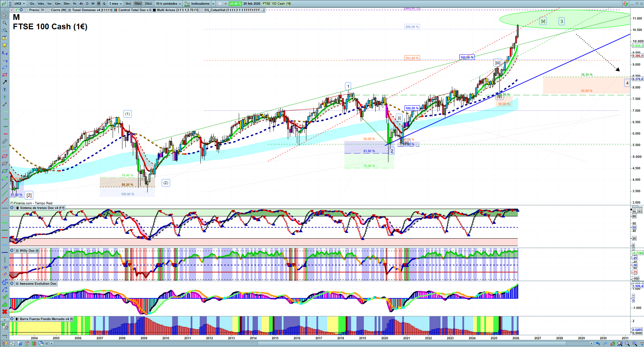Switch to the 12s timeframe
Image resolution: width=644 pixels, height=347 pixels.
click(32, 4)
